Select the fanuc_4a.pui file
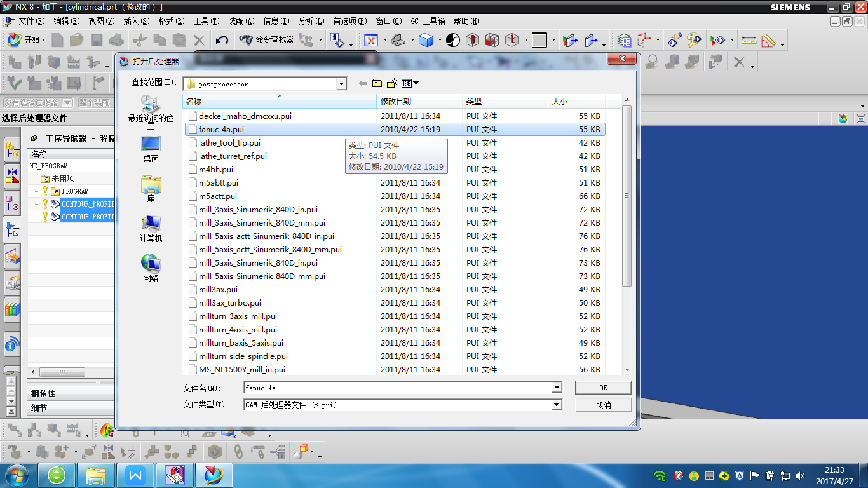Image resolution: width=868 pixels, height=488 pixels. (x=394, y=129)
